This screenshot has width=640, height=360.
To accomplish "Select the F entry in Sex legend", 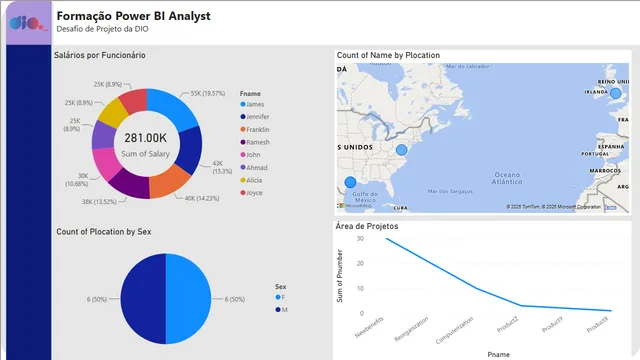I will coord(280,297).
